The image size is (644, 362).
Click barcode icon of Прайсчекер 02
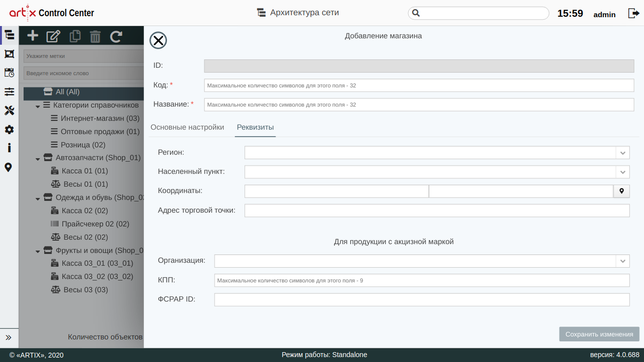55,224
